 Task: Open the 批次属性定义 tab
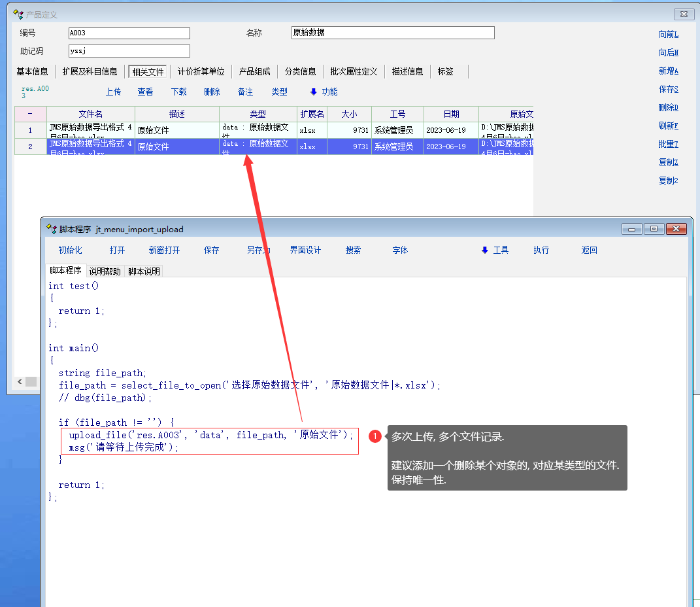click(354, 71)
